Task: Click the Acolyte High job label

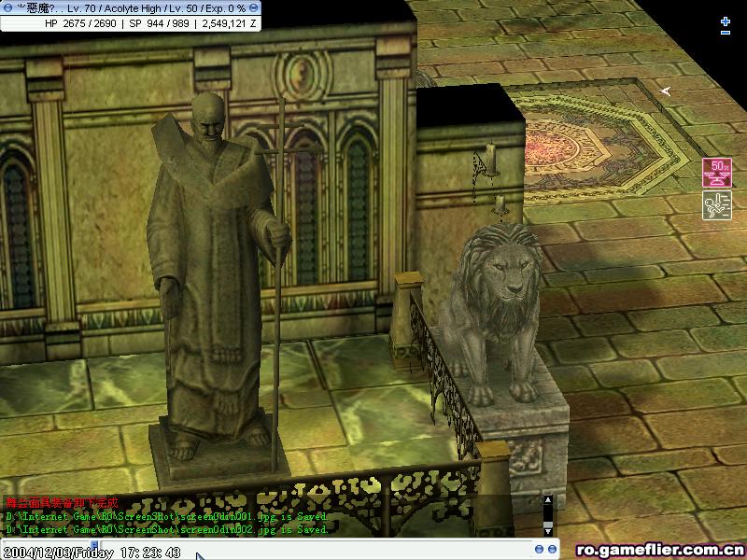Action: pyautogui.click(x=134, y=8)
